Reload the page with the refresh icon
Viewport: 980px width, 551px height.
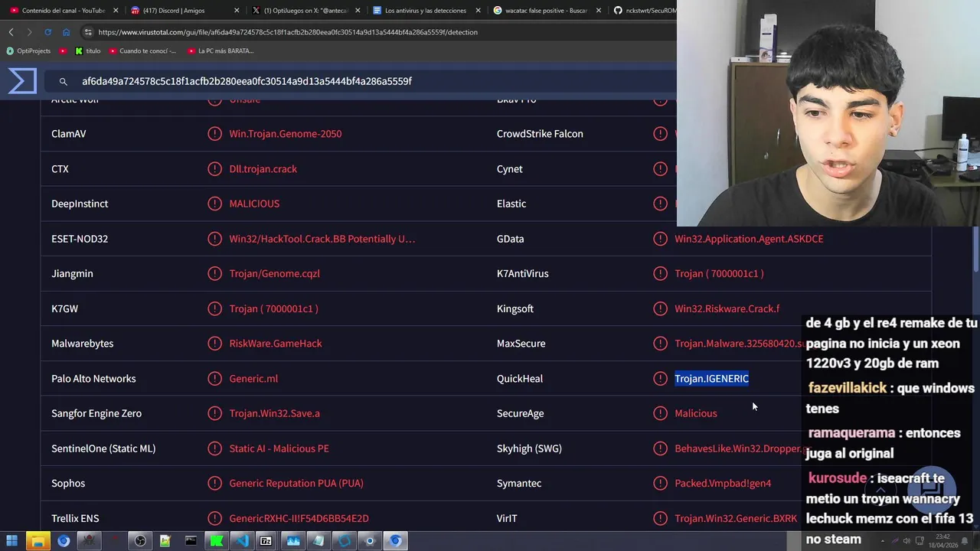(47, 32)
